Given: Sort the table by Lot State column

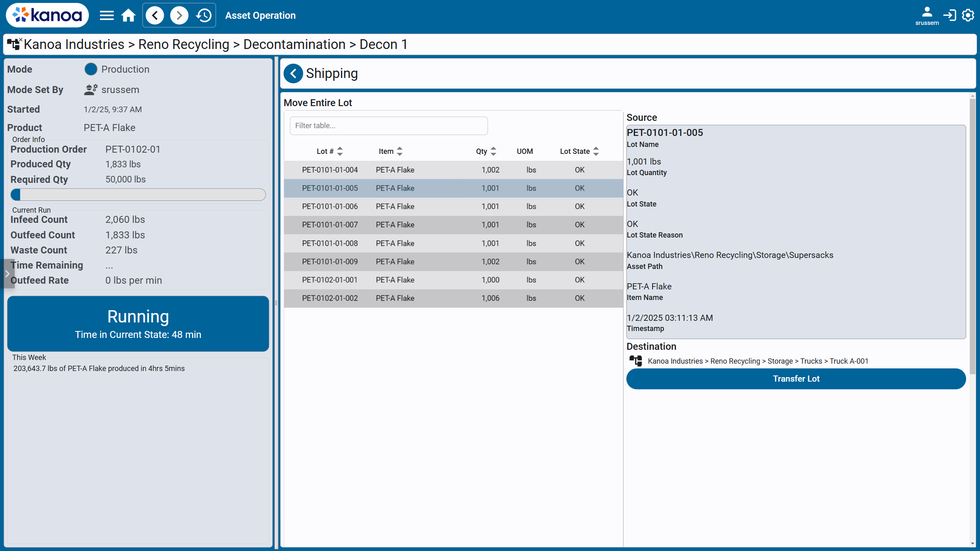Looking at the screenshot, I should coord(596,151).
